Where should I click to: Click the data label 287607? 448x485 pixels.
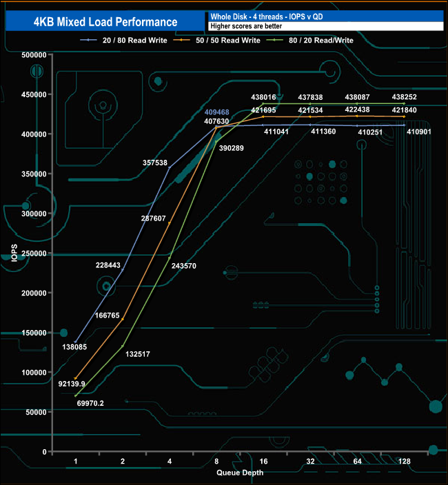pos(154,218)
